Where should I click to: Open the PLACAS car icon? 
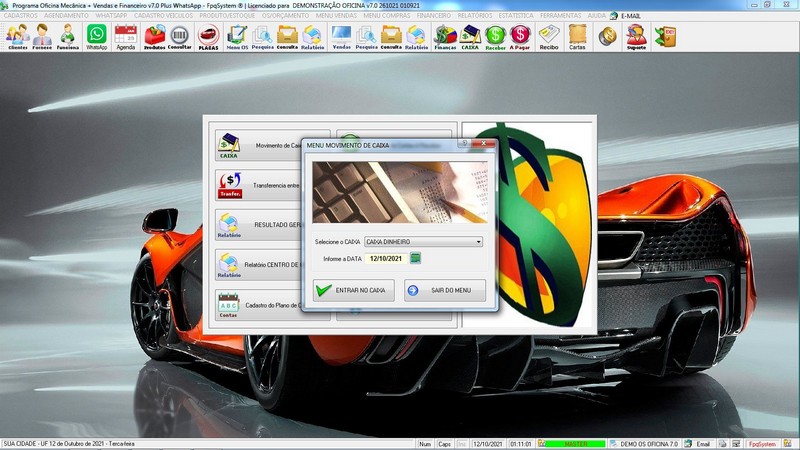208,37
